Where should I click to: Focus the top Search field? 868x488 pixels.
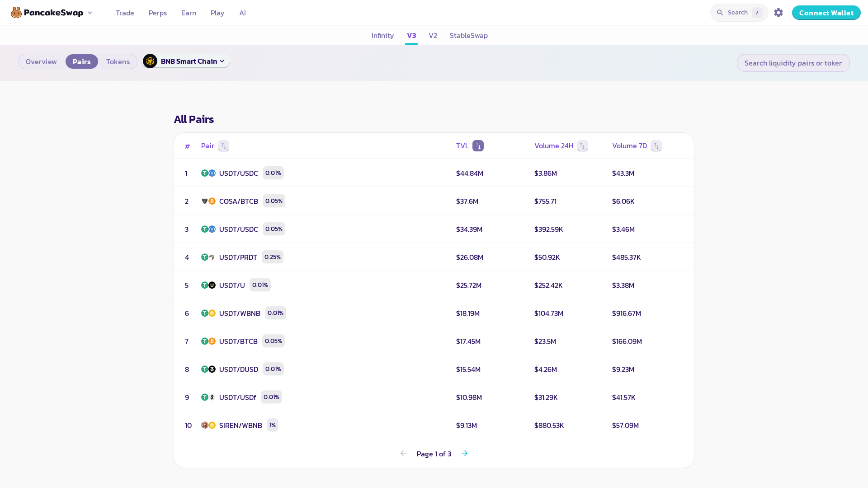739,13
